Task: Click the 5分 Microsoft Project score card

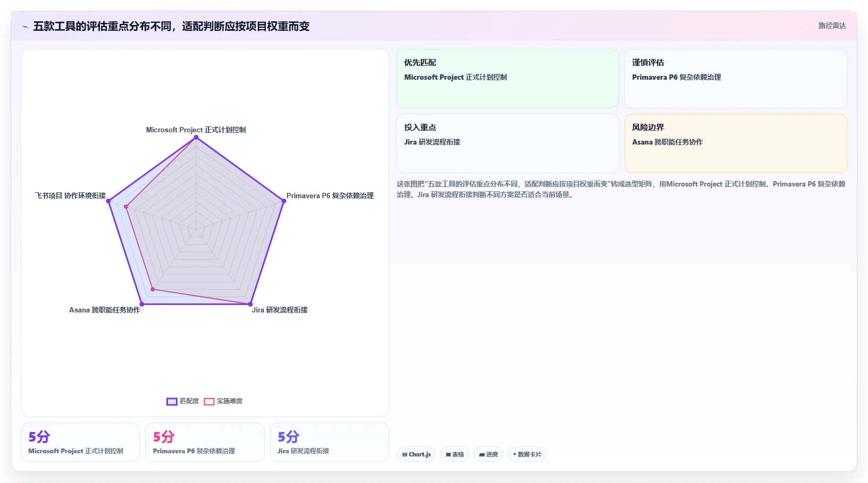Action: tap(80, 442)
